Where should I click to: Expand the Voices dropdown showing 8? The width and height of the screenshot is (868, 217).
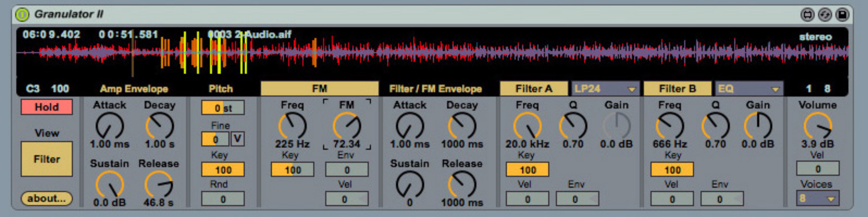point(817,198)
